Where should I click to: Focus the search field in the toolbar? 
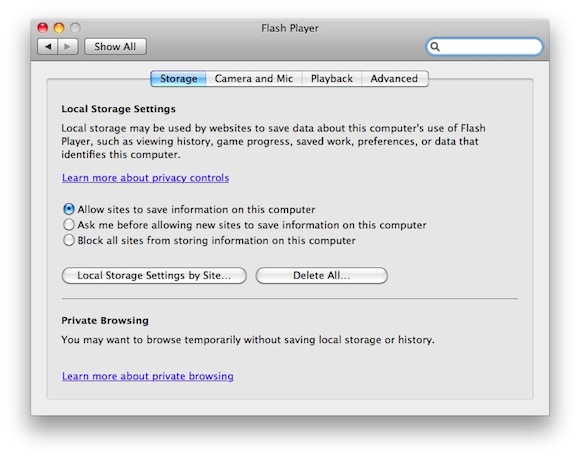tap(484, 47)
